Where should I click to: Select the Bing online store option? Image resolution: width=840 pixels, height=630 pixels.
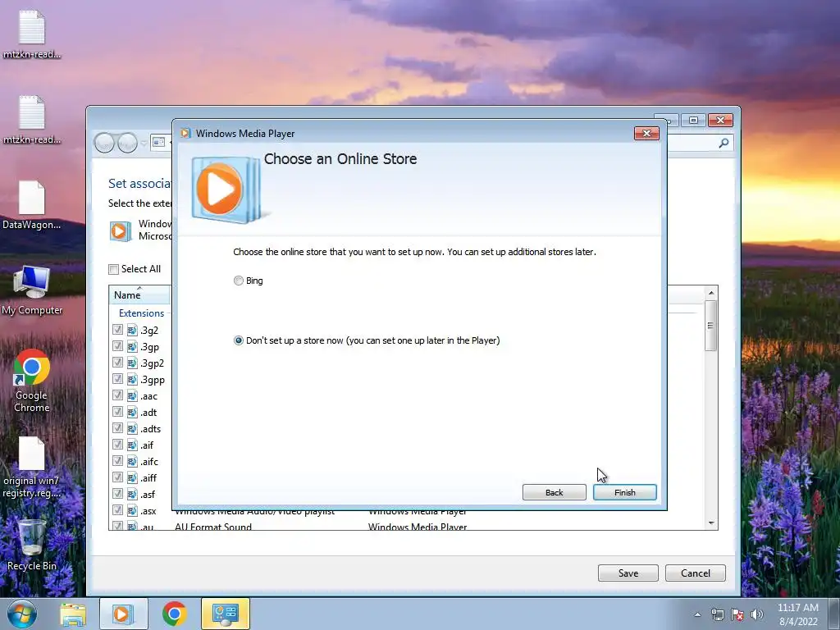(239, 281)
